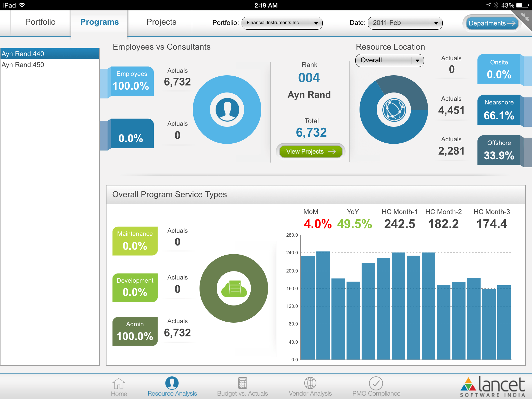Tap the Admin 100.0% green tile
The image size is (532, 399).
[x=135, y=331]
